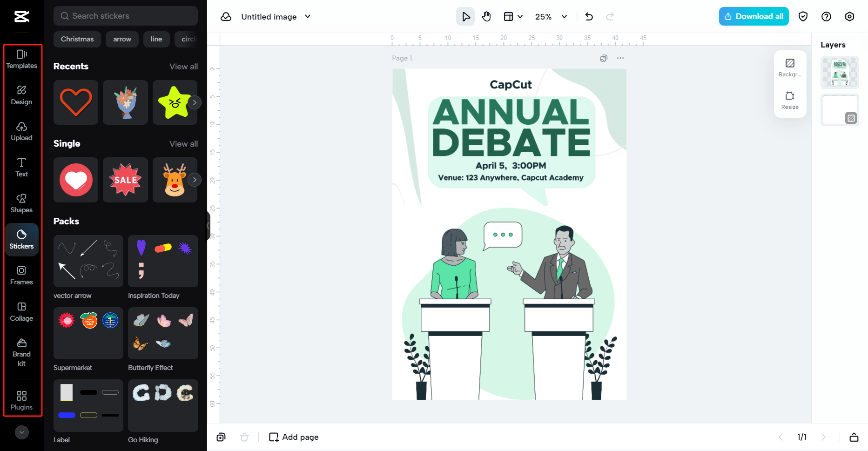Open the Brand kit panel
The height and width of the screenshot is (451, 868).
click(21, 352)
